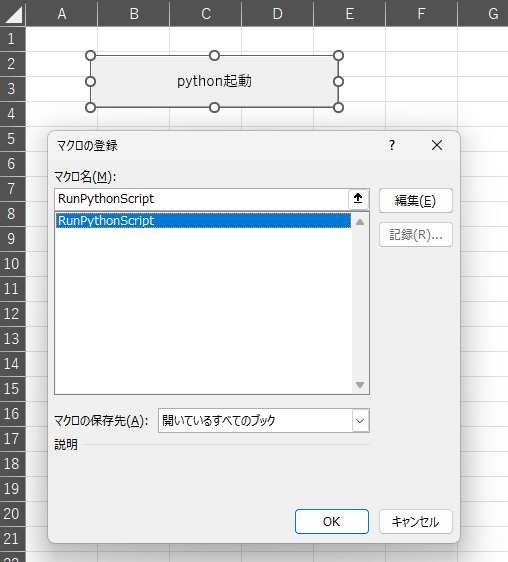Click the bottom-right resize handle of python起動 shape
Screen dimensions: 508x562
(x=338, y=108)
